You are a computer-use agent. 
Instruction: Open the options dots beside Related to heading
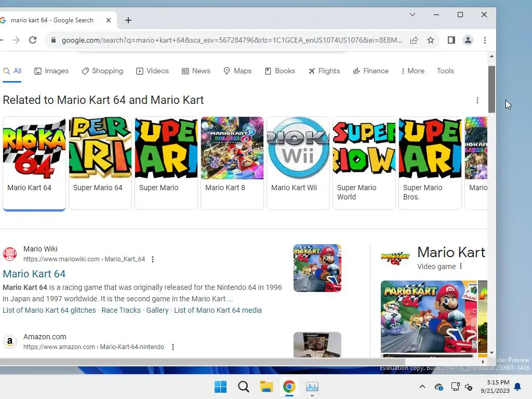coord(477,100)
